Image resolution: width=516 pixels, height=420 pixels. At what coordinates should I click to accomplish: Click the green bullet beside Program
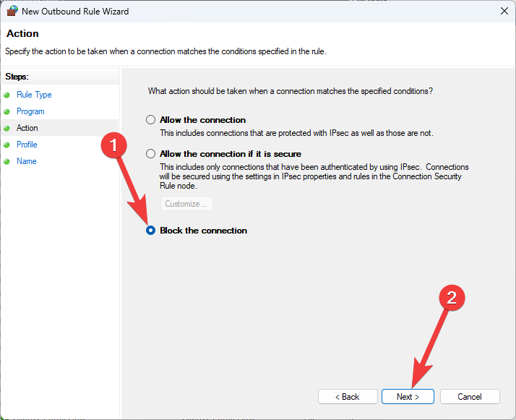pyautogui.click(x=7, y=111)
